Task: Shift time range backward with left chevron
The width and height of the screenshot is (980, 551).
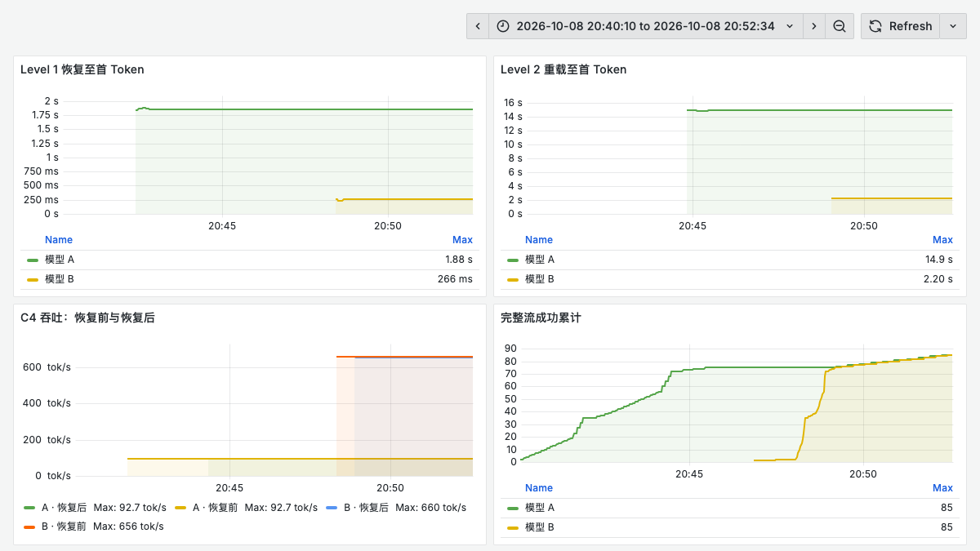Action: pyautogui.click(x=478, y=26)
